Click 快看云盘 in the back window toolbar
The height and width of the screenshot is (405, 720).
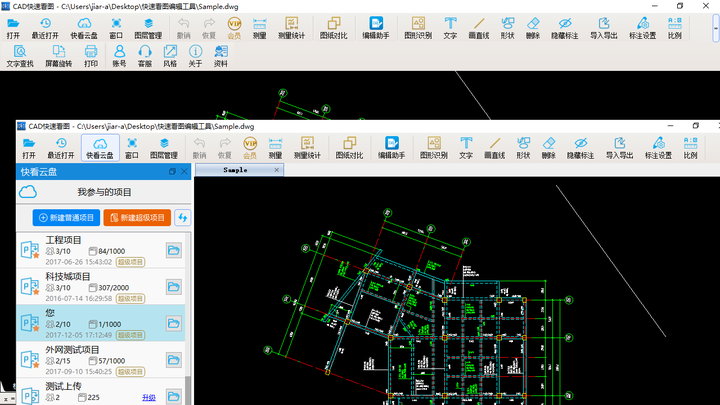(84, 28)
